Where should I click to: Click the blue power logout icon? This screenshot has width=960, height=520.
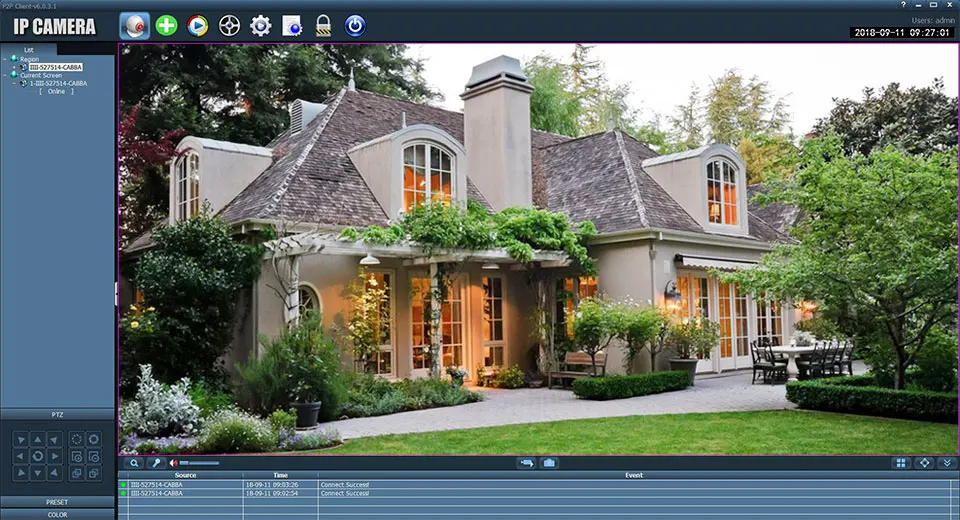(x=355, y=25)
